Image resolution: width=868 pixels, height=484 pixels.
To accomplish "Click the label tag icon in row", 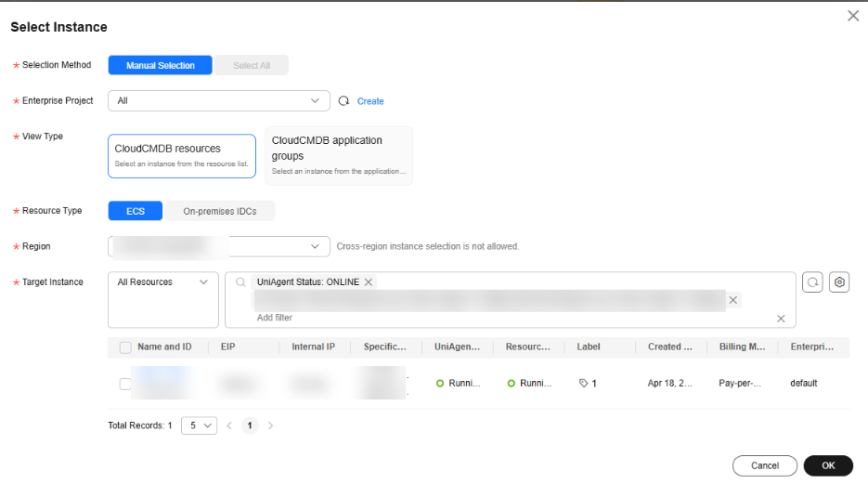I will point(583,383).
